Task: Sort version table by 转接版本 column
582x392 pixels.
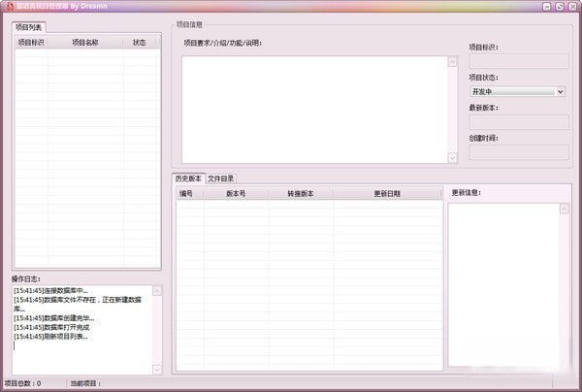Action: [301, 193]
